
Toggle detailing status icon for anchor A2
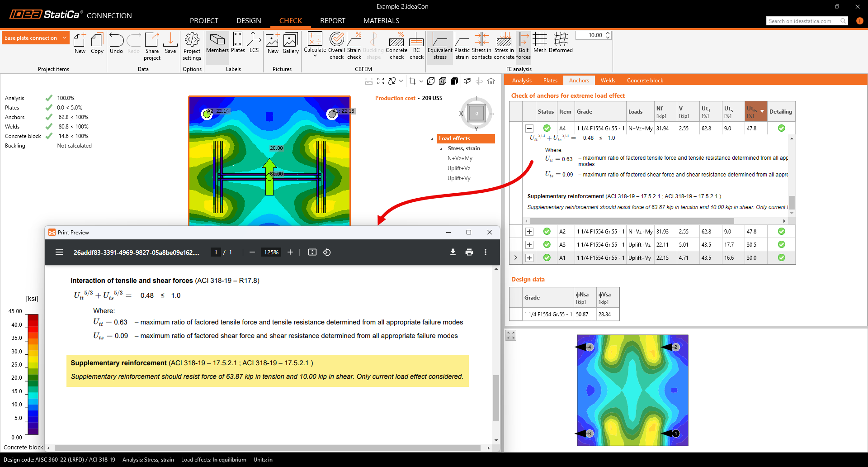[781, 231]
